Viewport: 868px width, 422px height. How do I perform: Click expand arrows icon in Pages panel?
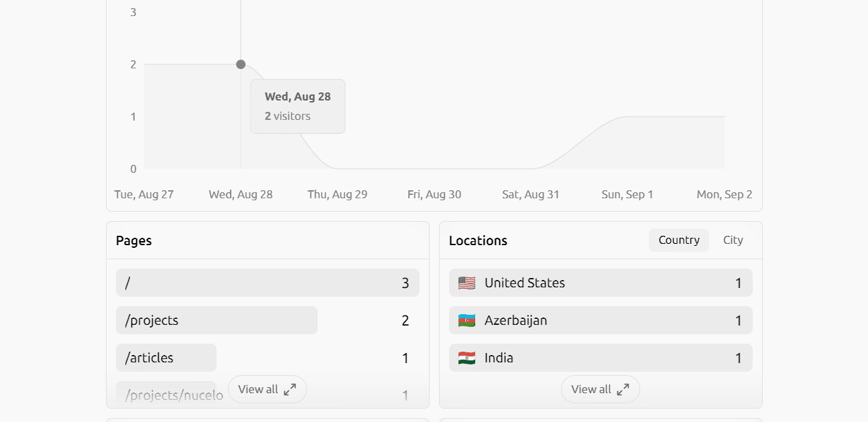click(290, 389)
